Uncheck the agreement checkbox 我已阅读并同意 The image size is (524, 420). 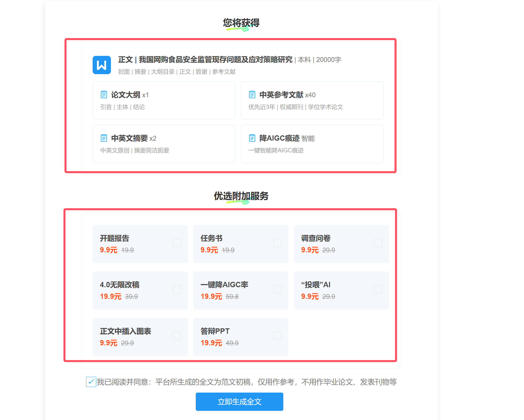point(91,381)
